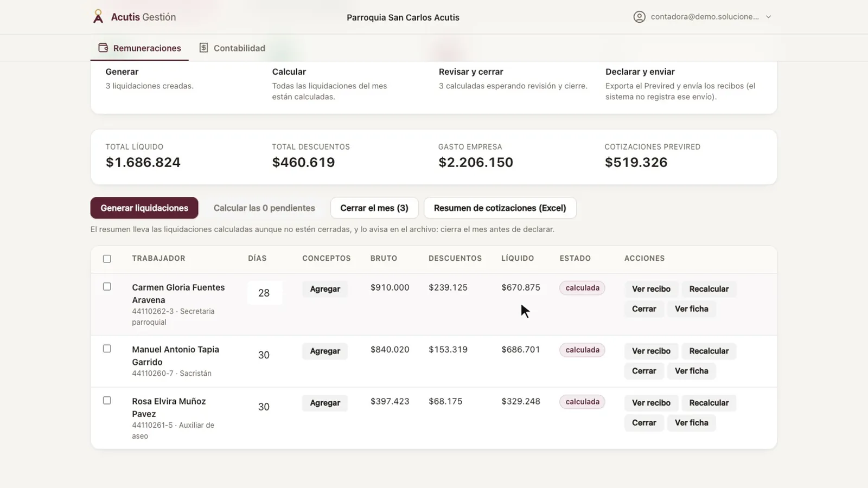Image resolution: width=868 pixels, height=488 pixels.
Task: Click Agregar in Rosa Elvira Muñoz's row
Action: [x=325, y=403]
